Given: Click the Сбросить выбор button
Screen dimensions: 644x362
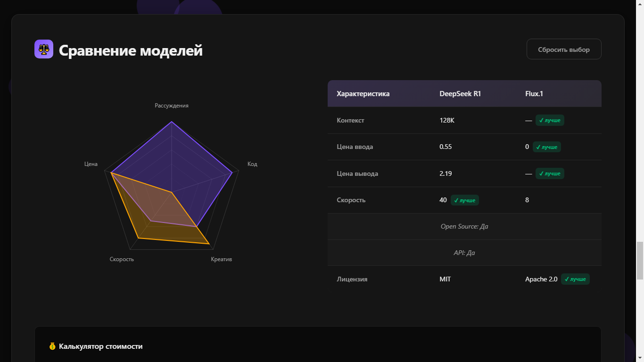Looking at the screenshot, I should (564, 49).
